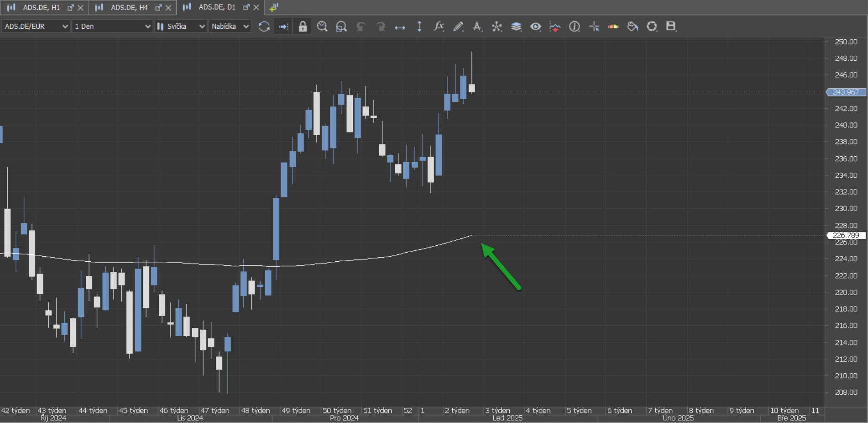Screen dimensions: 868x423
Task: Select the pencil drawing tool
Action: tap(458, 26)
